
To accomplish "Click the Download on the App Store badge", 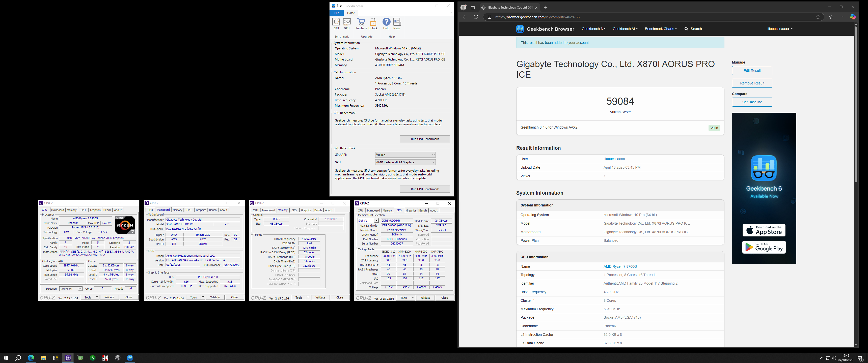I will [764, 231].
